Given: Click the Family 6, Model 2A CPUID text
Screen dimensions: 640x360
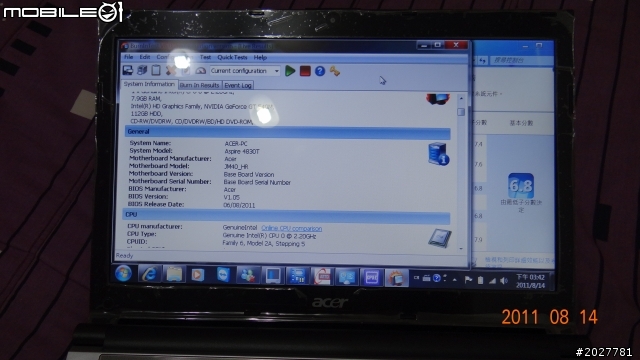Looking at the screenshot, I should click(x=263, y=244).
